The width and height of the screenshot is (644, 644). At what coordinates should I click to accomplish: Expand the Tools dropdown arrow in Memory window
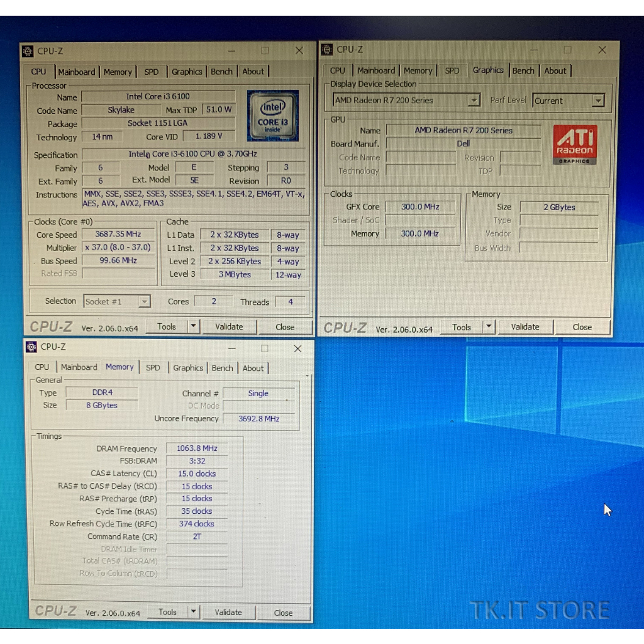(193, 612)
